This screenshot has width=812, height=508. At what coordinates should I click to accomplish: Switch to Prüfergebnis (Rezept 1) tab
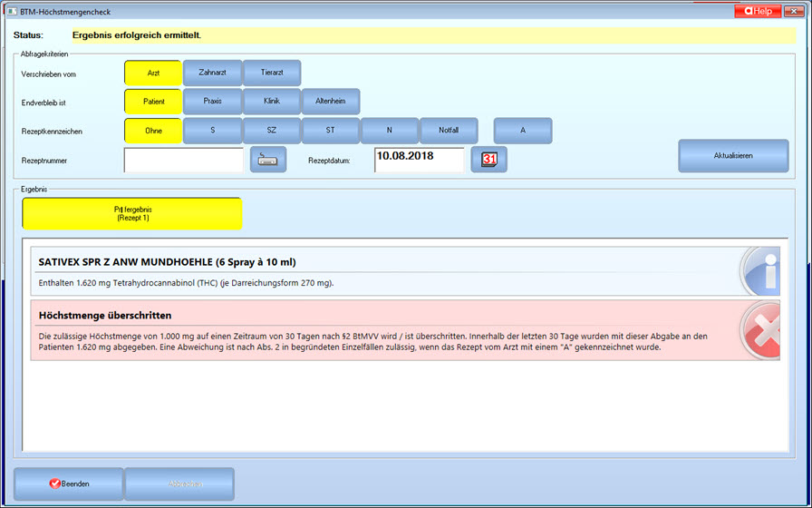[132, 213]
